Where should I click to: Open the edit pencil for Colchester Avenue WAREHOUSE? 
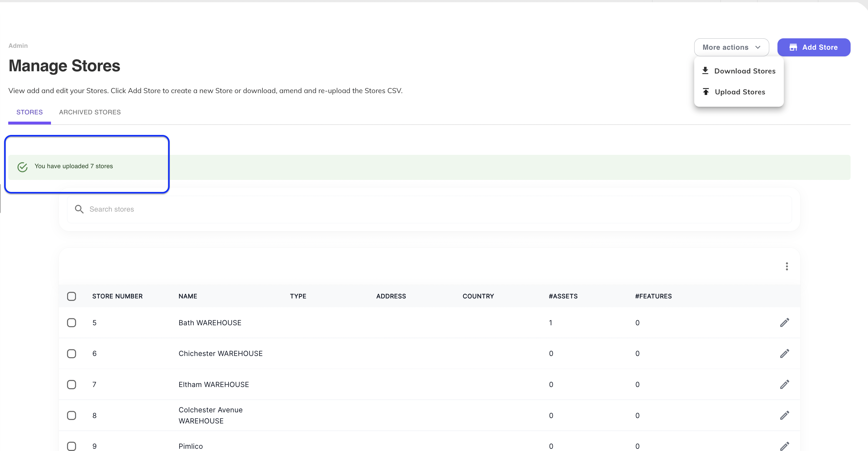tap(784, 415)
